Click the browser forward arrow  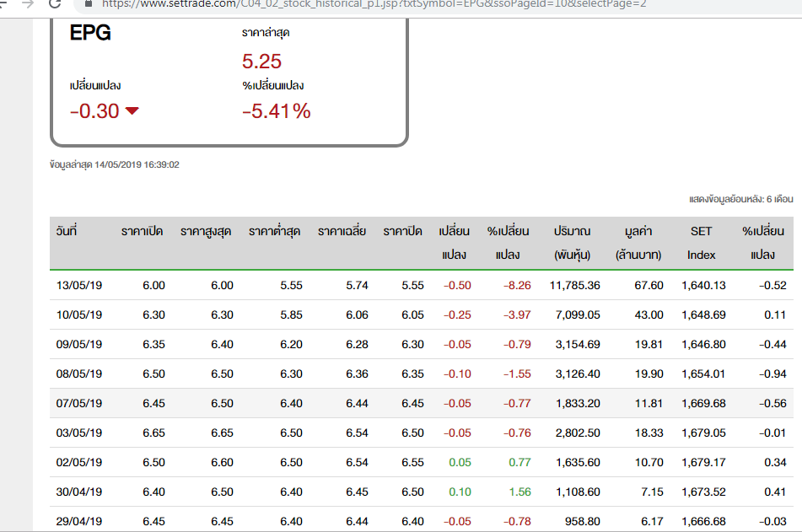click(28, 3)
